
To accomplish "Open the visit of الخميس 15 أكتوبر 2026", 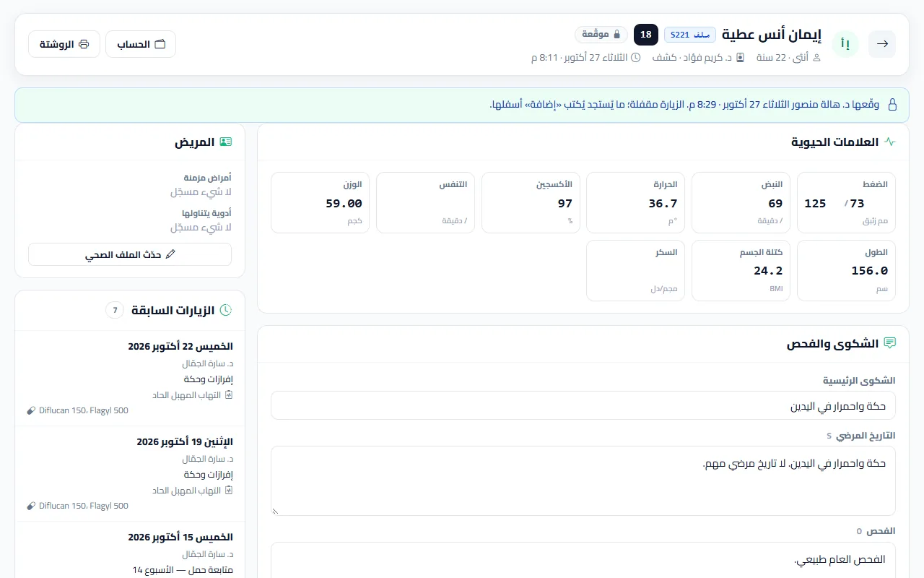I will [130, 551].
